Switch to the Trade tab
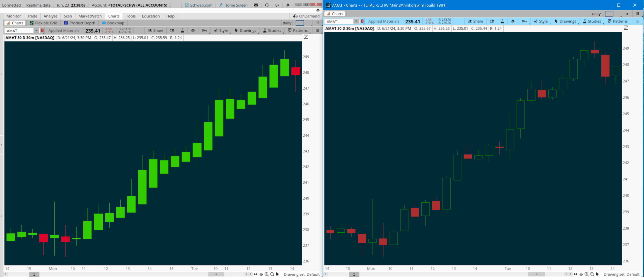 [32, 16]
